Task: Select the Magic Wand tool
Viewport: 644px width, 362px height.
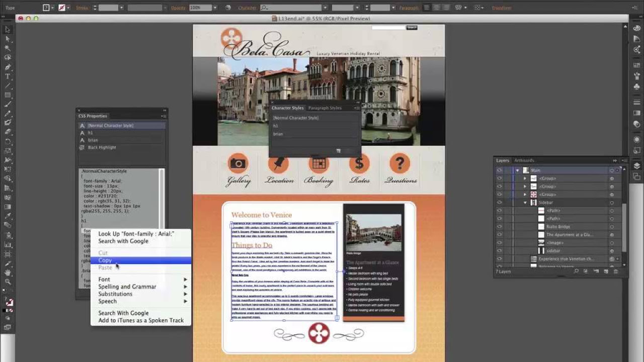Action: (8, 48)
